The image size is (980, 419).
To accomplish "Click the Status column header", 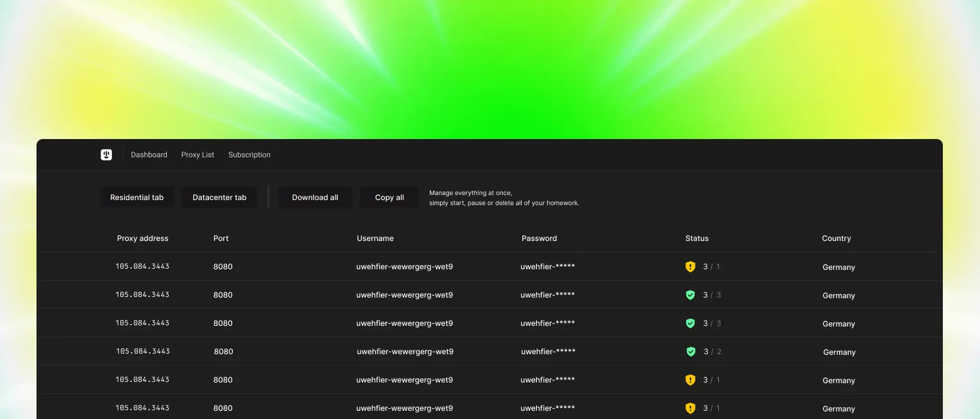I will [x=697, y=238].
